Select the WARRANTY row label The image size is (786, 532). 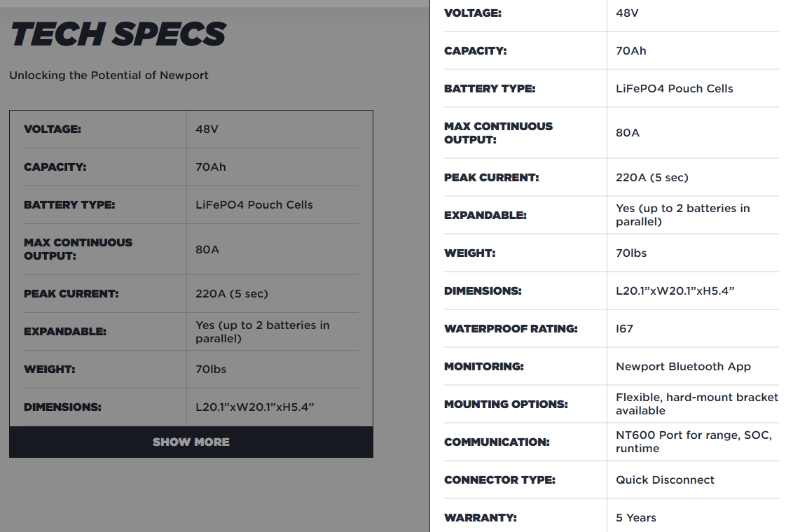481,517
